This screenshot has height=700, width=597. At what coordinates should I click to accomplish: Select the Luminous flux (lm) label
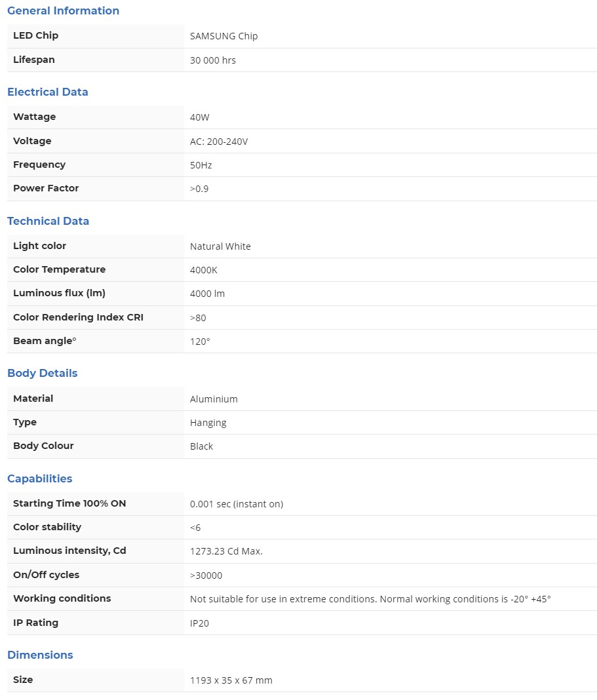[59, 293]
